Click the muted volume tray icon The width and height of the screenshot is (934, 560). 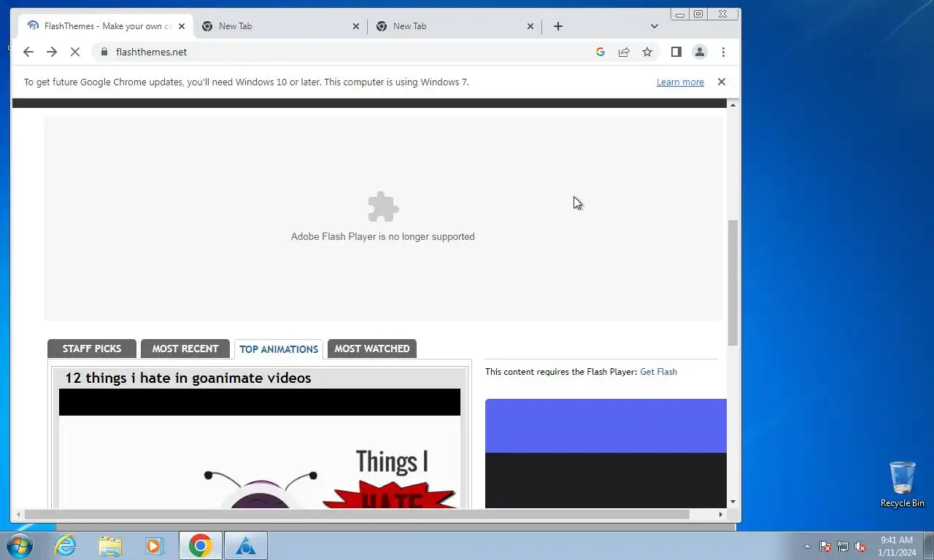pos(860,546)
